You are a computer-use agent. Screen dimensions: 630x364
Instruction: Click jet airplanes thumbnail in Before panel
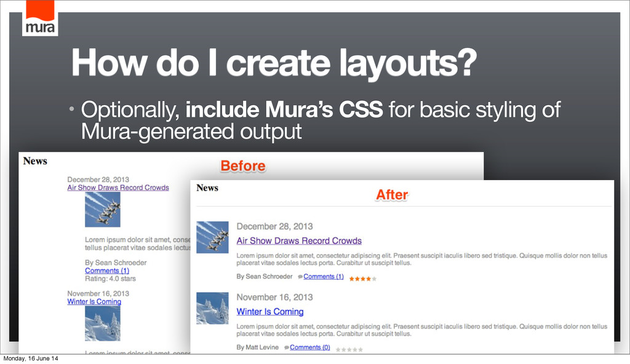[103, 209]
